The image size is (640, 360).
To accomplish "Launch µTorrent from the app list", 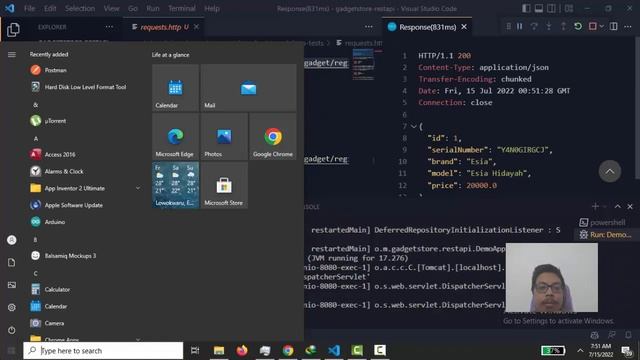I will [x=48, y=121].
